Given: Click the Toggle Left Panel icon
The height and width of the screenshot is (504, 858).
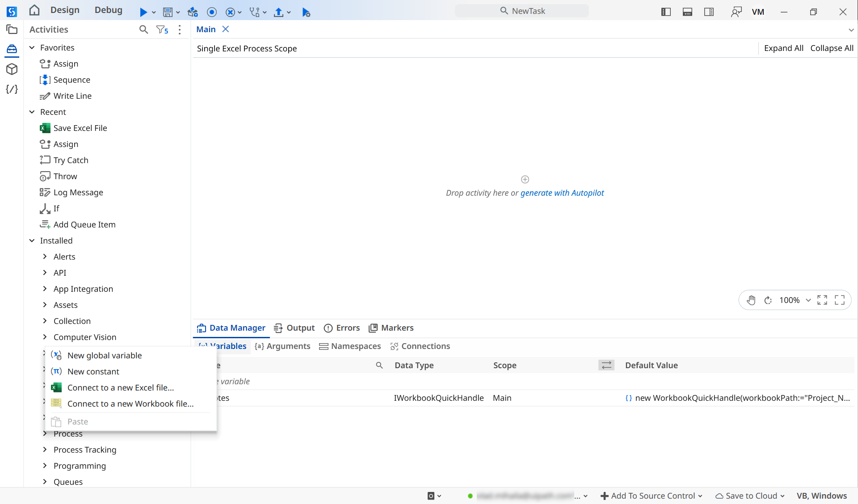Looking at the screenshot, I should [665, 12].
